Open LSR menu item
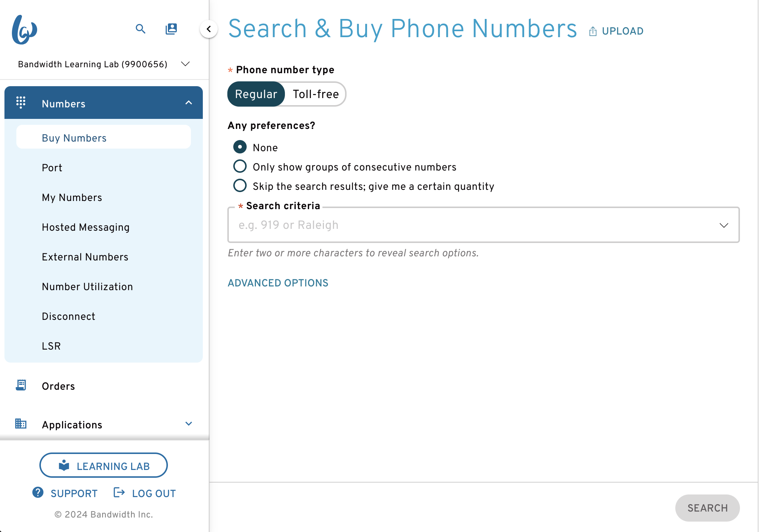Image resolution: width=760 pixels, height=532 pixels. pos(104,346)
